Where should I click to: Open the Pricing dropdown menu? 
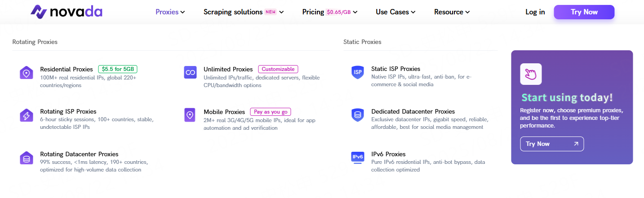point(330,12)
